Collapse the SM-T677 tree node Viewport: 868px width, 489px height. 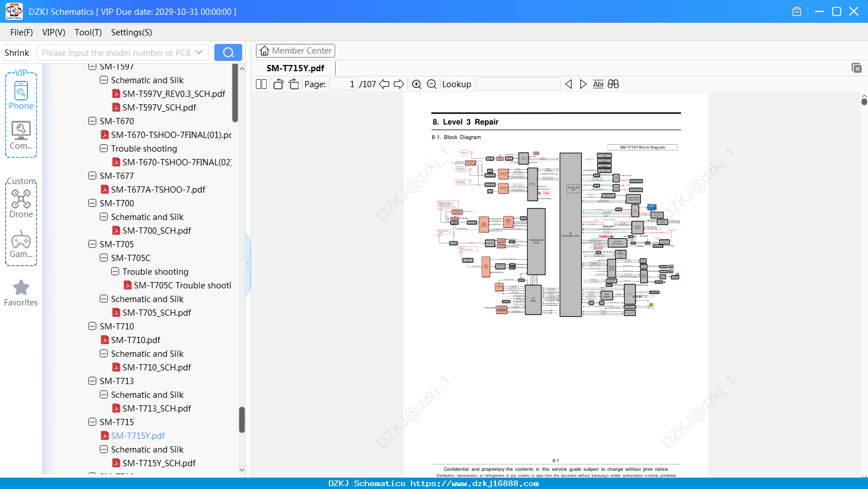pos(92,176)
